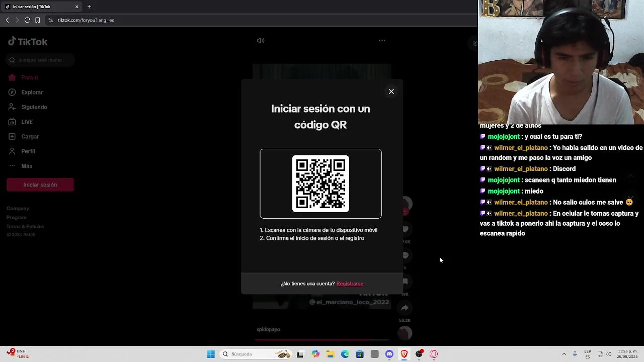This screenshot has height=362, width=644.
Task: Open the spidepapo text below the video
Action: (268, 330)
